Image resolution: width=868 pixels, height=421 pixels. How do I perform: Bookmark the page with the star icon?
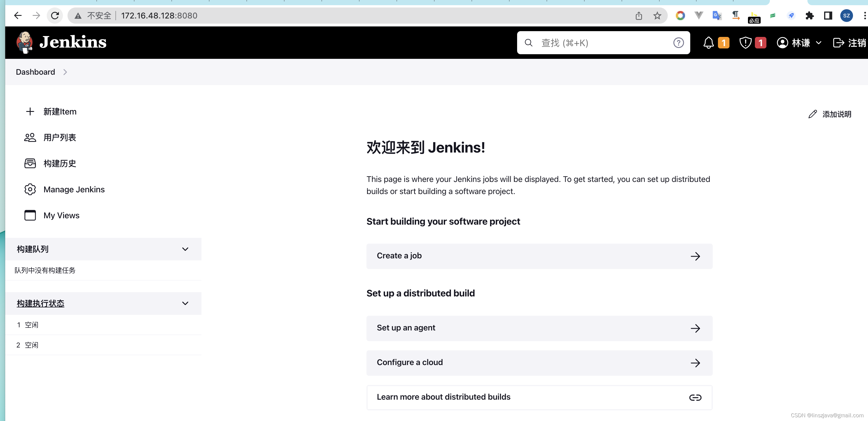click(x=657, y=16)
